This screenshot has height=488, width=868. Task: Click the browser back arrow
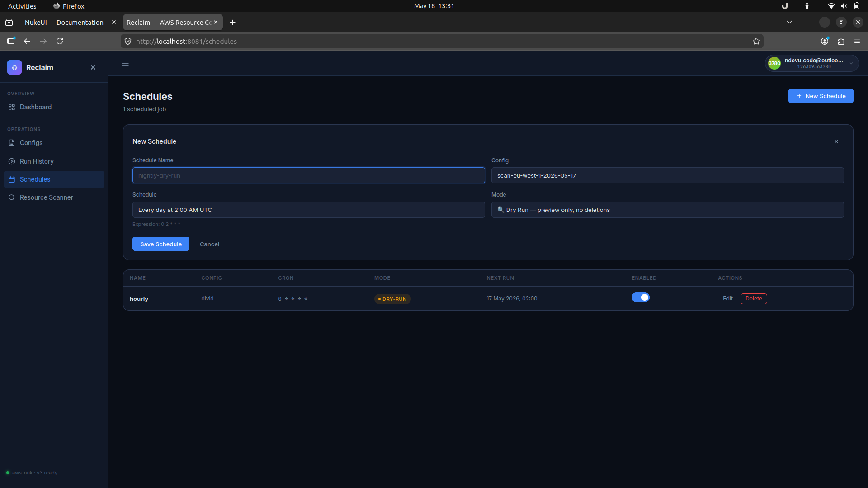pos(27,41)
